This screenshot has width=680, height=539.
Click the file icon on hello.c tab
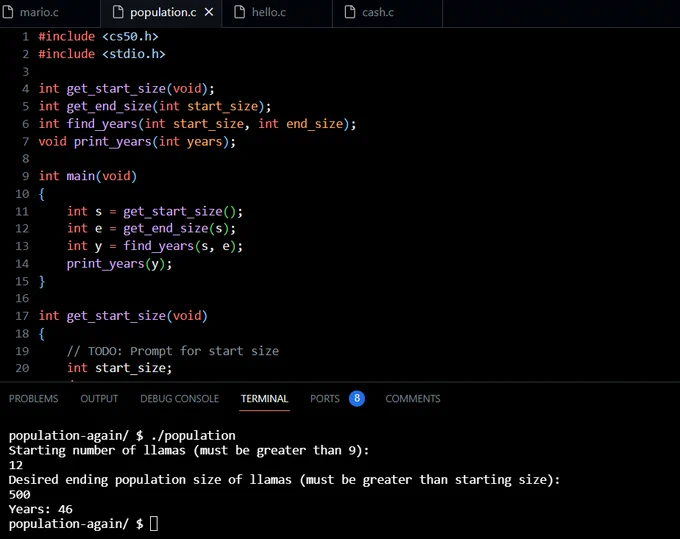pyautogui.click(x=239, y=12)
